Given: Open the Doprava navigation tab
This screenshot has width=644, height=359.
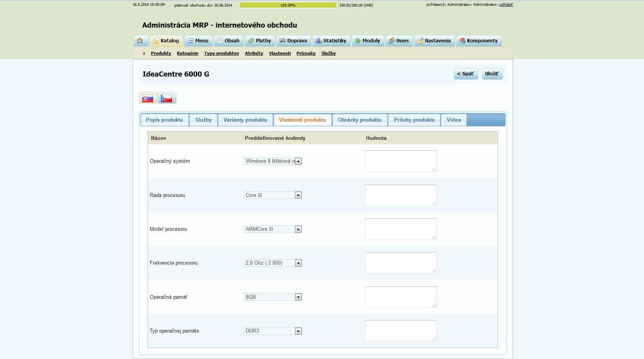Looking at the screenshot, I should pos(293,41).
